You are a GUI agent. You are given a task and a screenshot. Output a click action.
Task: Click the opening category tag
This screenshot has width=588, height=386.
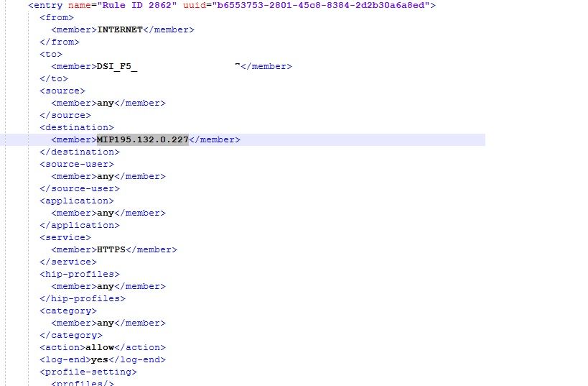coord(68,311)
